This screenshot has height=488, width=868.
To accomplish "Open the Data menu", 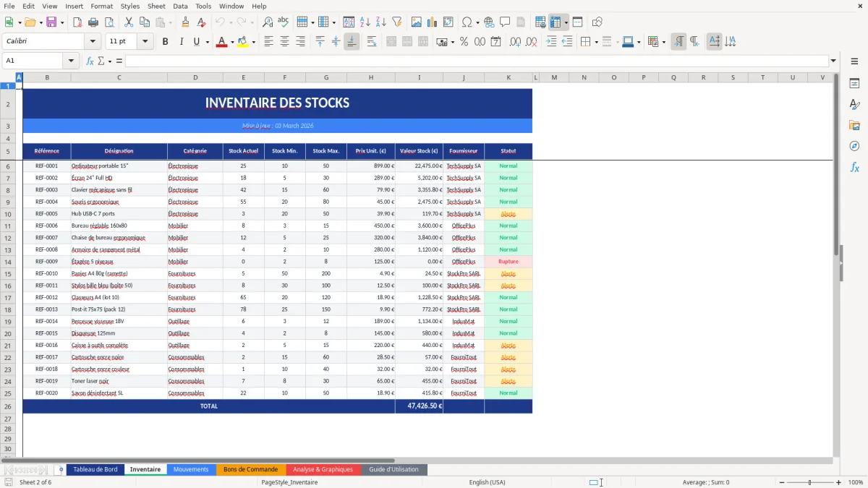I will (x=179, y=6).
